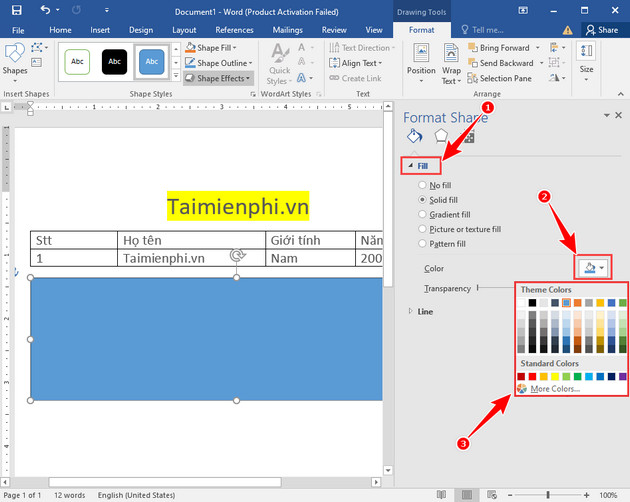Switch to Read Mode view in status bar
Screen dimensions: 630x502
tap(441, 495)
